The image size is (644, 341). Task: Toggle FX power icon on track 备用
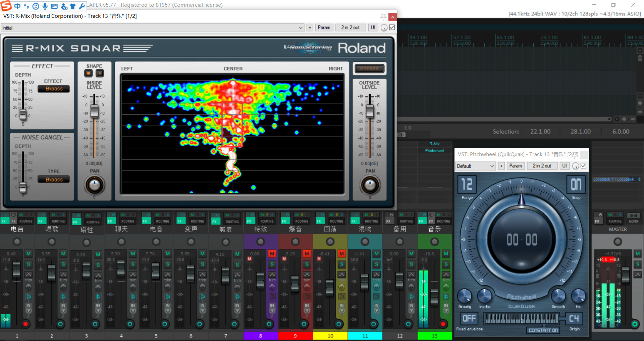click(391, 215)
